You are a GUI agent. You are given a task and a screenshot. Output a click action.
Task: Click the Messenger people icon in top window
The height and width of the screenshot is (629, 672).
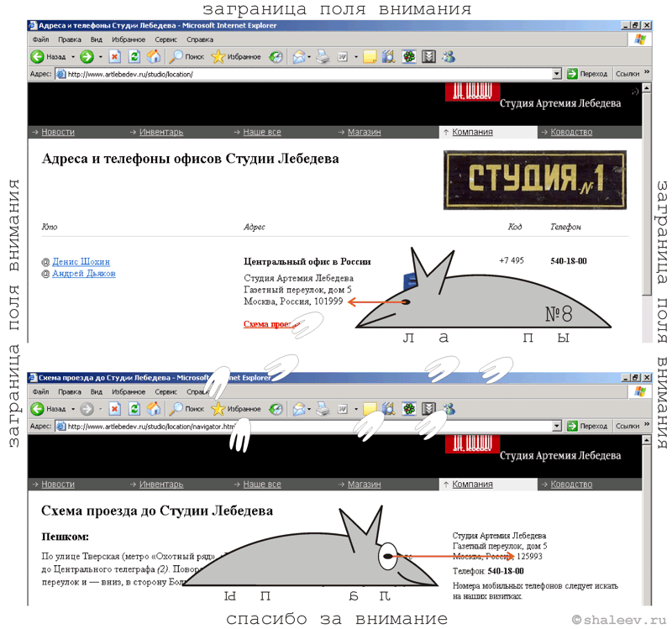pyautogui.click(x=449, y=56)
